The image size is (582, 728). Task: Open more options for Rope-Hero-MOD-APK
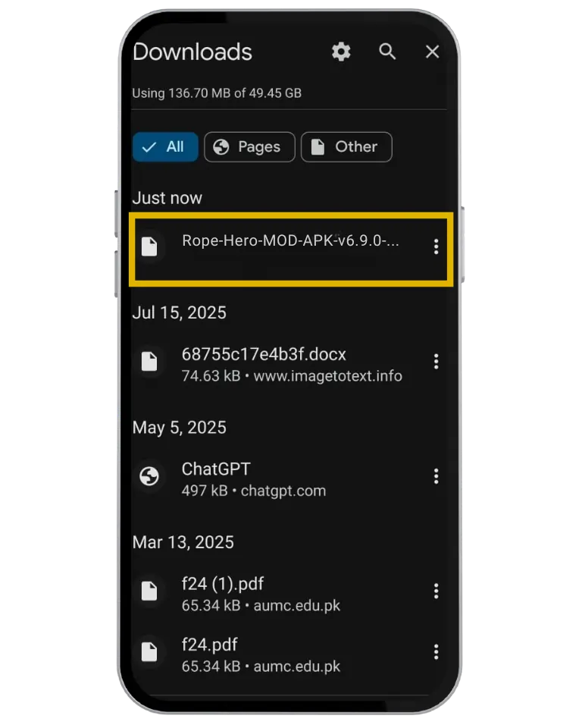[436, 246]
